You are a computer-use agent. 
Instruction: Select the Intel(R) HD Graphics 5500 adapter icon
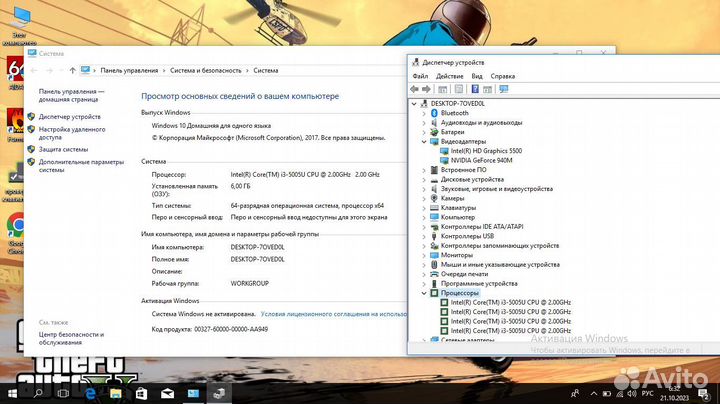click(x=444, y=151)
